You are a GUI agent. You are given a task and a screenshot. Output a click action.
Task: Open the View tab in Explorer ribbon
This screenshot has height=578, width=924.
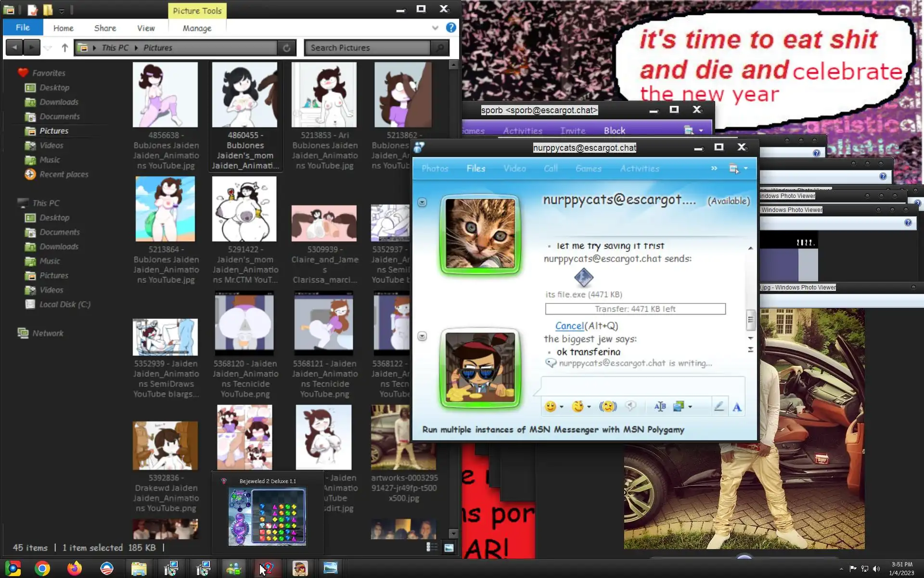146,28
